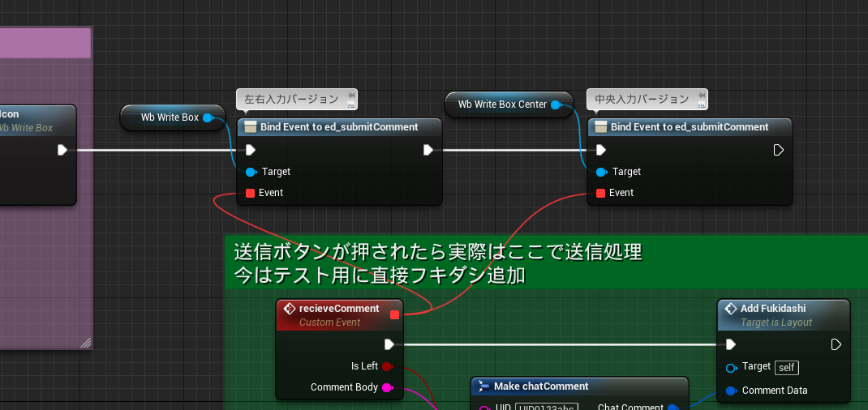Click the UID text field on Make chatComment
The height and width of the screenshot is (410, 868).
pyautogui.click(x=547, y=408)
